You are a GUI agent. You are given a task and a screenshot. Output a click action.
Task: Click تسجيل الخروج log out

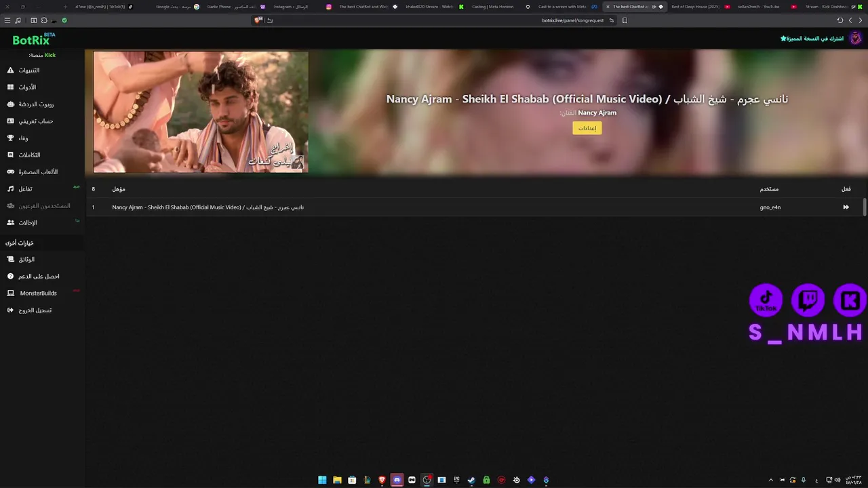point(29,310)
